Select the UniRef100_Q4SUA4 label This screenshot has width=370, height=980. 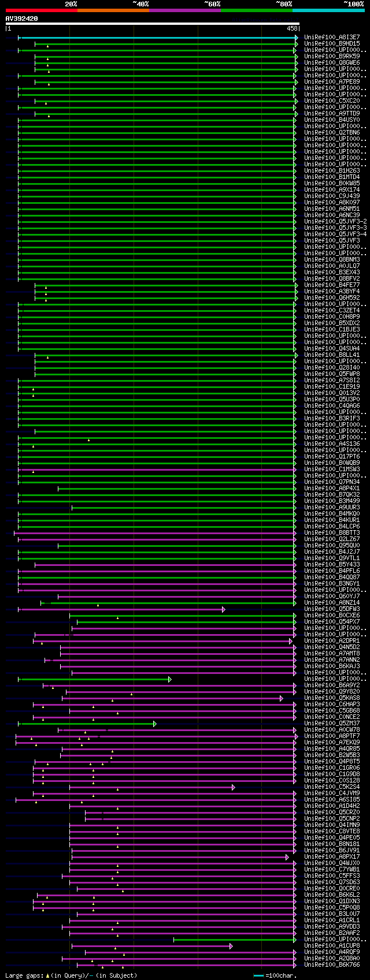coord(332,348)
